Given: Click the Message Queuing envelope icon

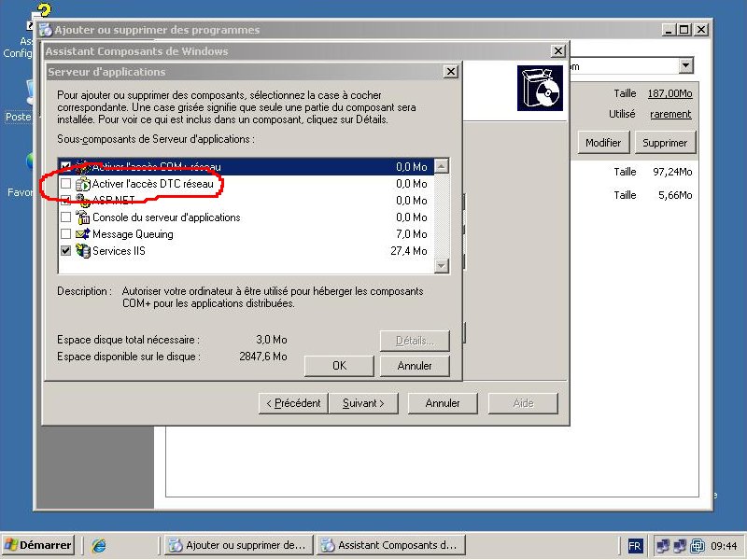Looking at the screenshot, I should click(82, 234).
